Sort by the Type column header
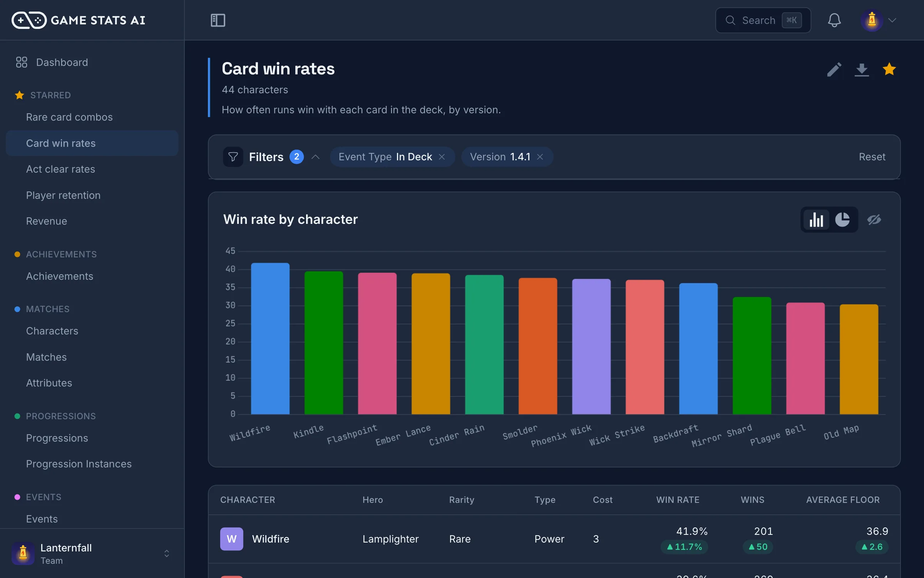924x578 pixels. [x=545, y=500]
